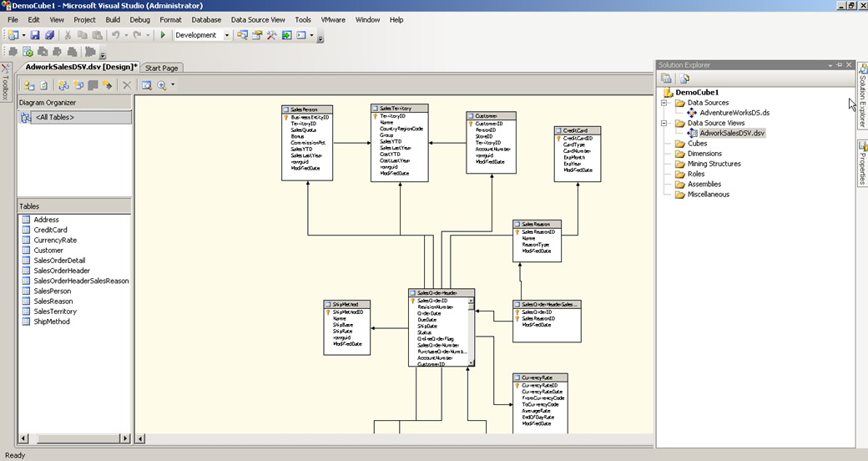
Task: Select the AdworkSalesDSV.dsv [Design] tab
Action: [x=82, y=67]
